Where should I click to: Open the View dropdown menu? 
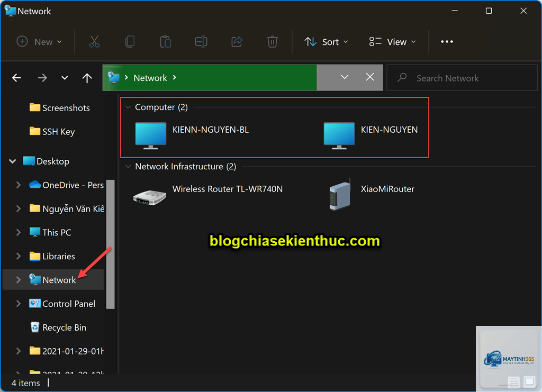tap(393, 42)
